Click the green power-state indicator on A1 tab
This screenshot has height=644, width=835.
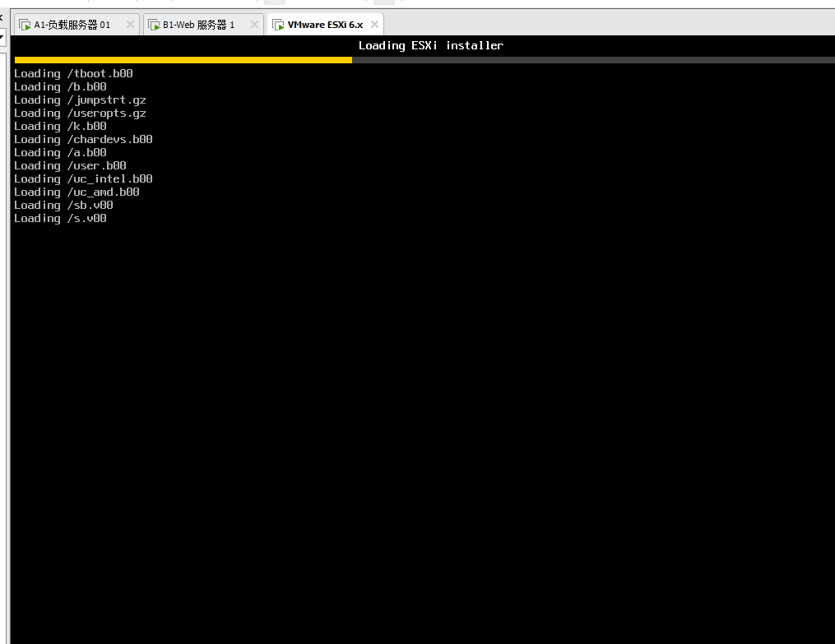[29, 27]
